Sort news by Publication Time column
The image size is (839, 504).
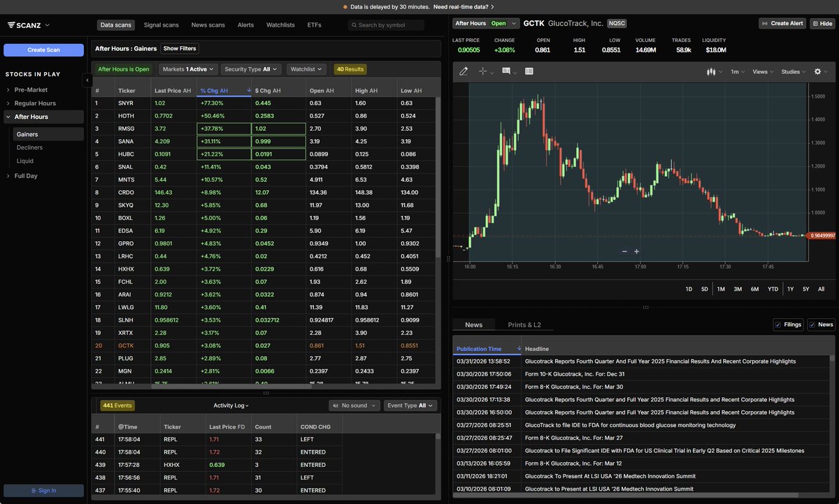(487, 349)
